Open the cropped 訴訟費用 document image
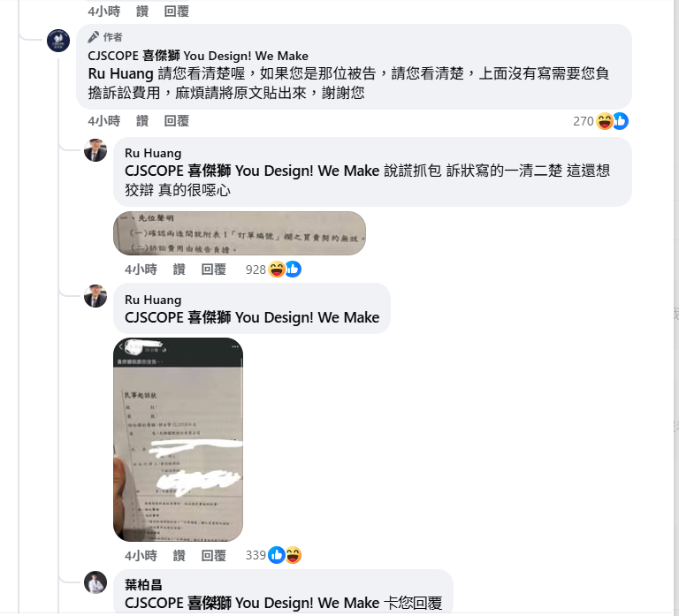The height and width of the screenshot is (616, 679). (240, 233)
